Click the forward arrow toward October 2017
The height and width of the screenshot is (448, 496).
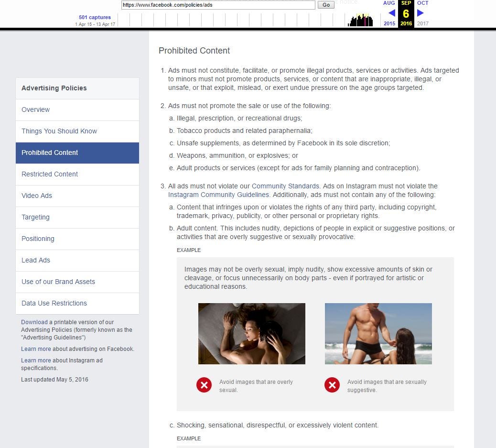click(420, 13)
